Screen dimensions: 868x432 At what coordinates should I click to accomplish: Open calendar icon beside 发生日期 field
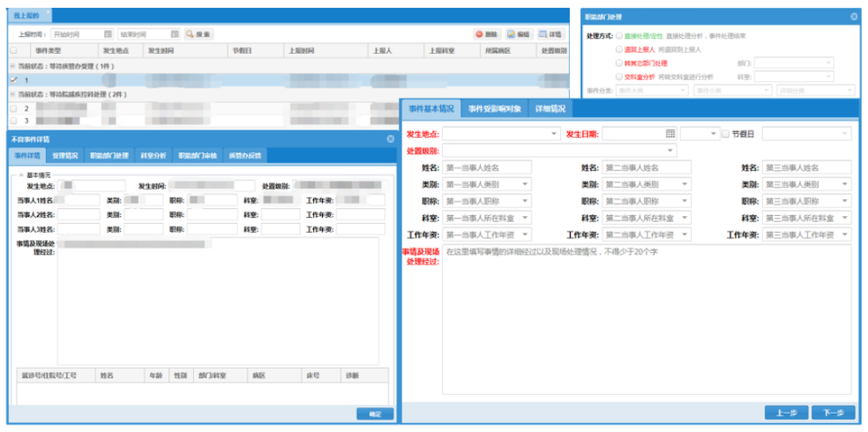coord(670,133)
